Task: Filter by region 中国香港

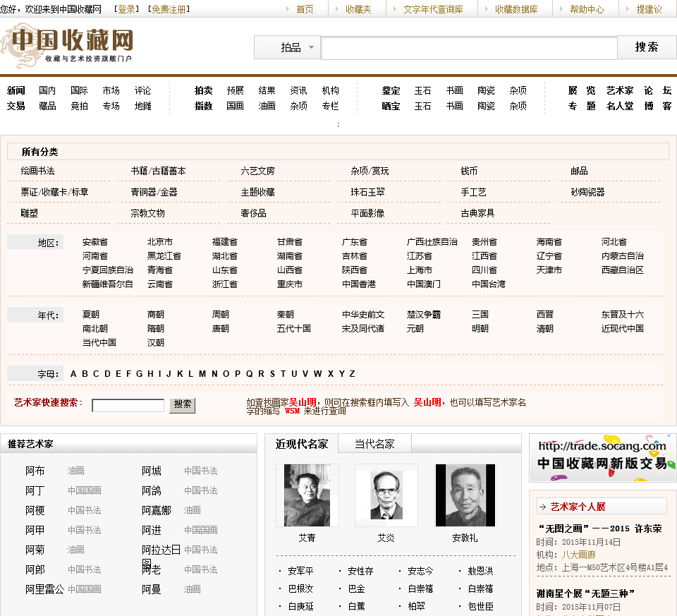Action: click(359, 284)
